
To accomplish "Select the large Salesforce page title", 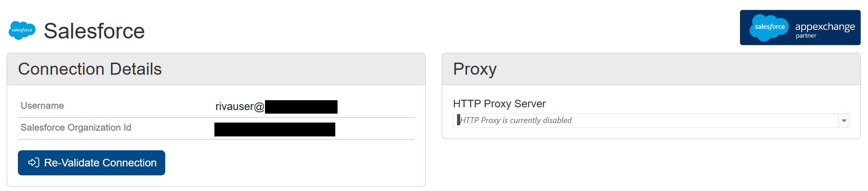I will click(94, 31).
